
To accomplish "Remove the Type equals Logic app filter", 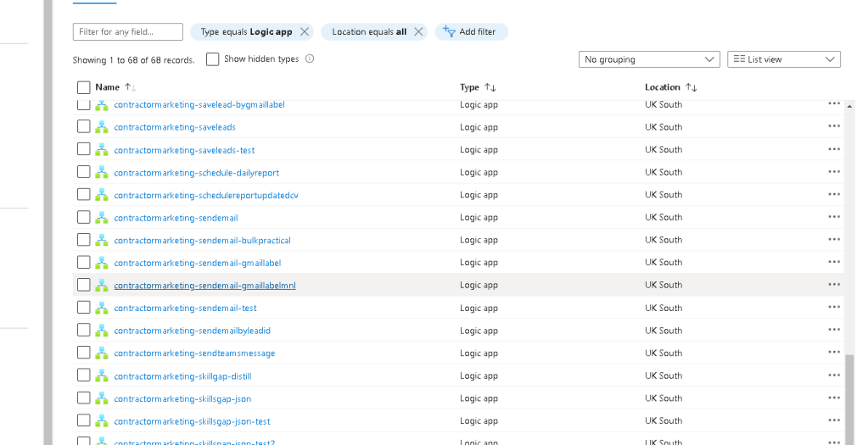I will click(305, 32).
